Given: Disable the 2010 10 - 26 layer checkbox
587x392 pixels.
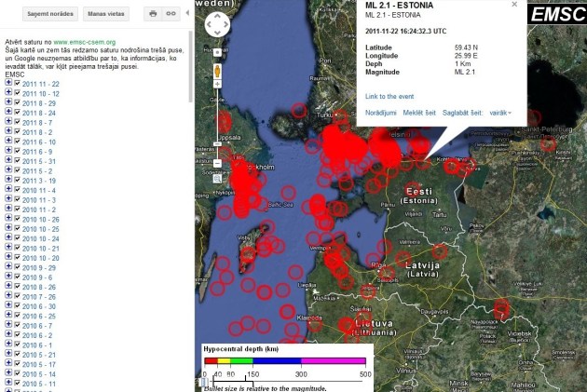Looking at the screenshot, I should pos(17,220).
